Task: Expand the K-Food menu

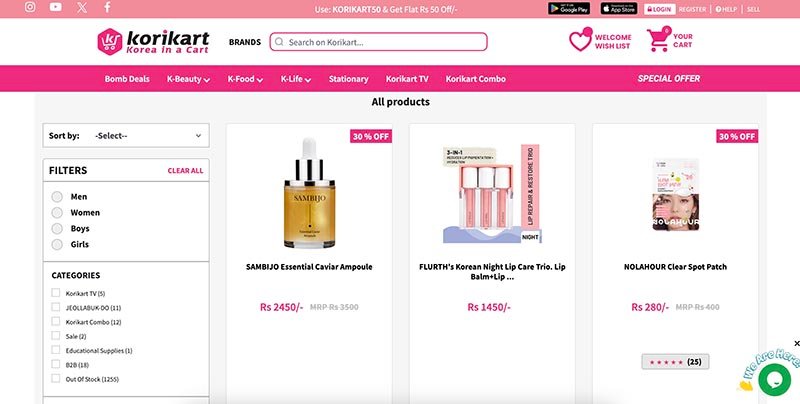Action: 245,79
